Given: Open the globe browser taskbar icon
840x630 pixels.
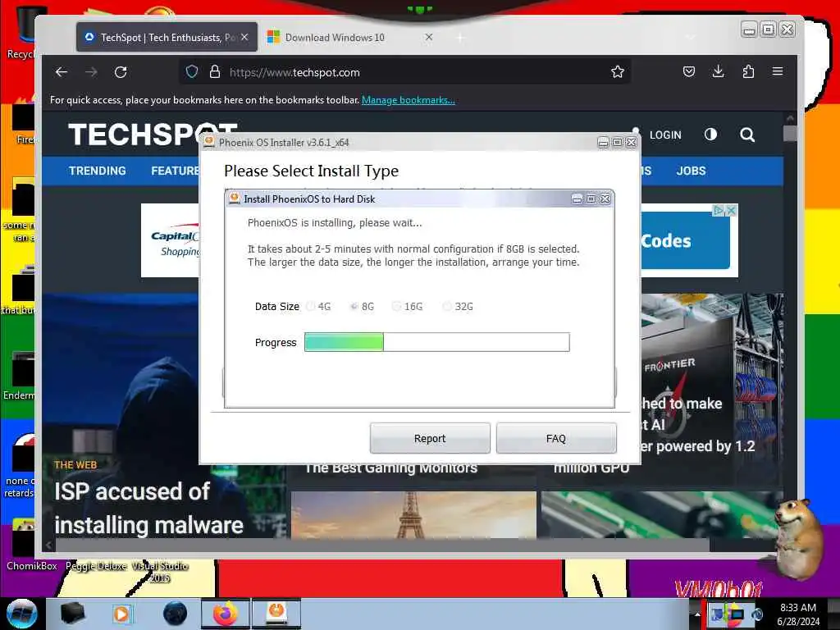Looking at the screenshot, I should 176,614.
